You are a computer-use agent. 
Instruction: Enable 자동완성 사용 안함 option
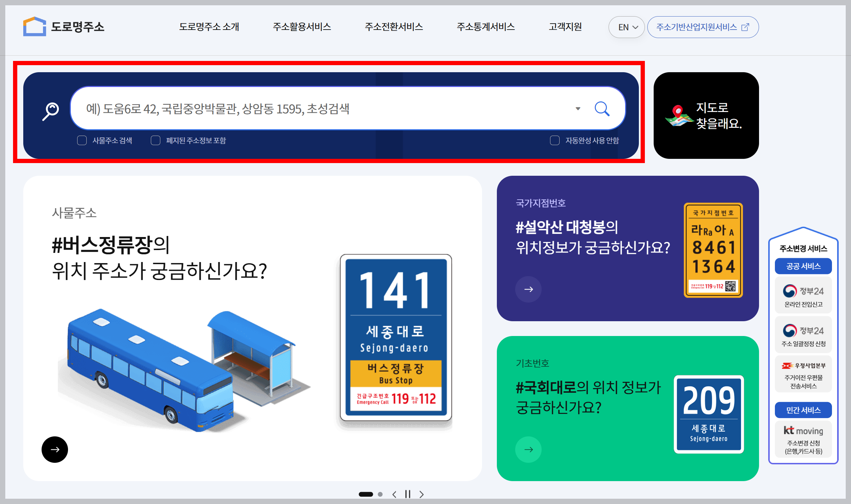(x=555, y=140)
